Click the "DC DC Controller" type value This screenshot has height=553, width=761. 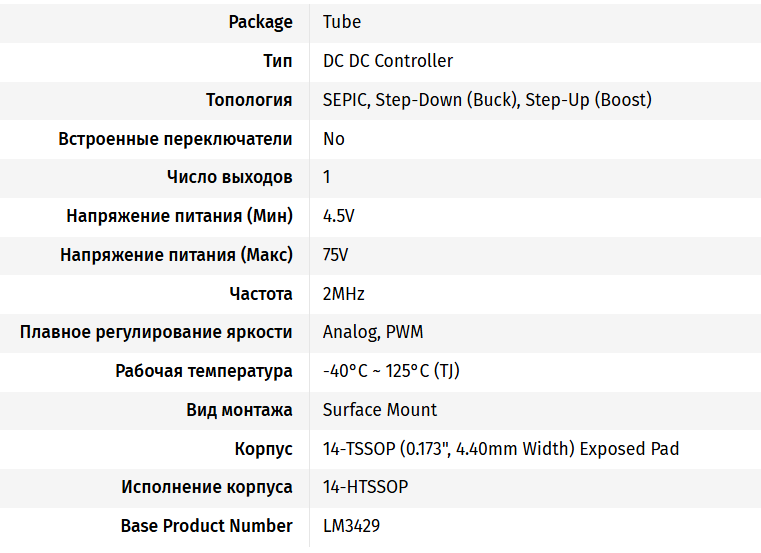[388, 61]
